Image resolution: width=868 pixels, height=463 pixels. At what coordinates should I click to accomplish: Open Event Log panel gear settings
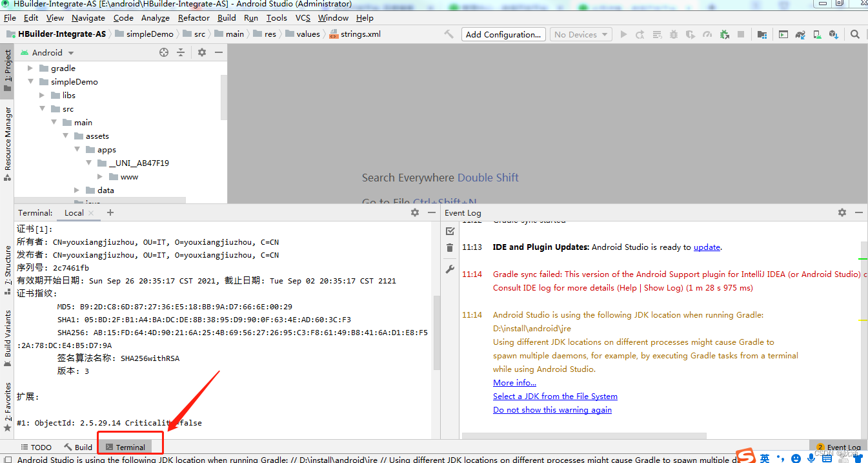pos(842,212)
